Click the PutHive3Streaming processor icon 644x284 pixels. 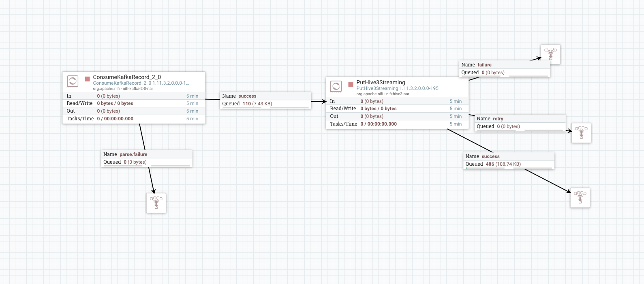[336, 86]
